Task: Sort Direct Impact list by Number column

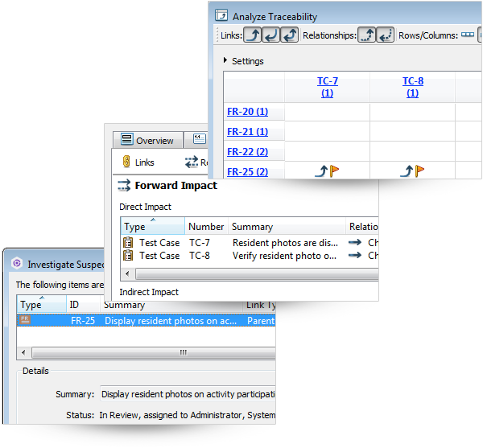Action: coord(206,227)
